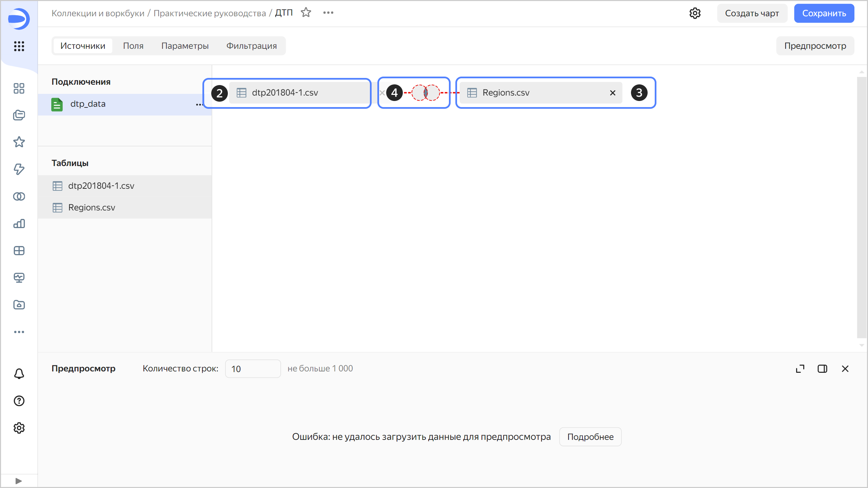Switch to the Поля tab
The height and width of the screenshot is (488, 868).
coord(133,46)
